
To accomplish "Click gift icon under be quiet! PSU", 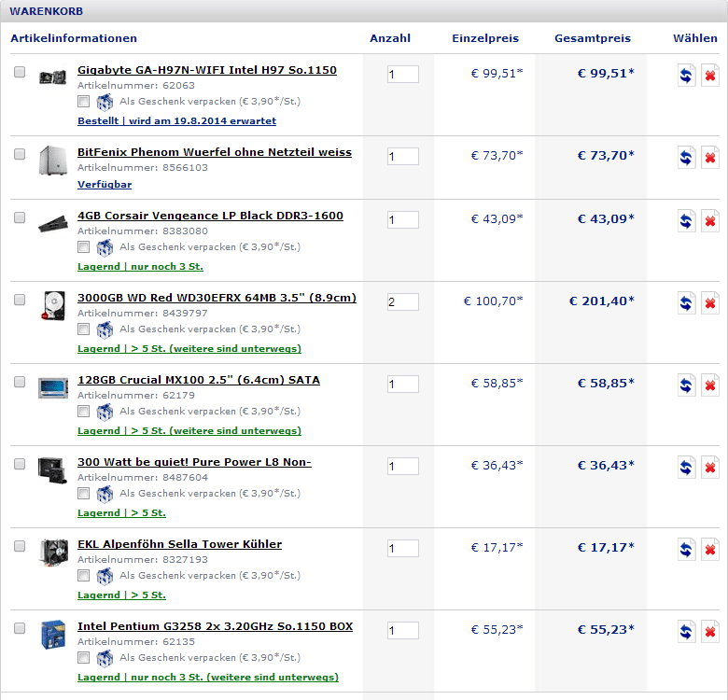I will (x=105, y=494).
